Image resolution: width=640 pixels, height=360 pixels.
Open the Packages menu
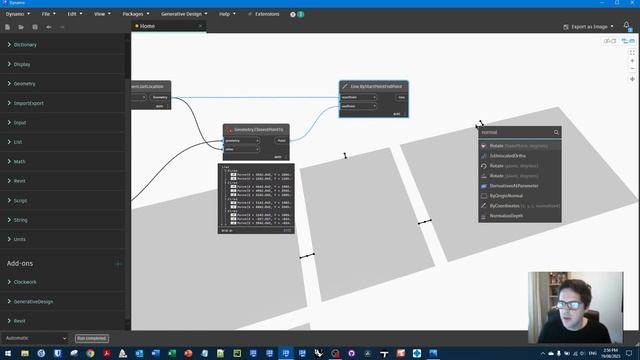pyautogui.click(x=136, y=14)
